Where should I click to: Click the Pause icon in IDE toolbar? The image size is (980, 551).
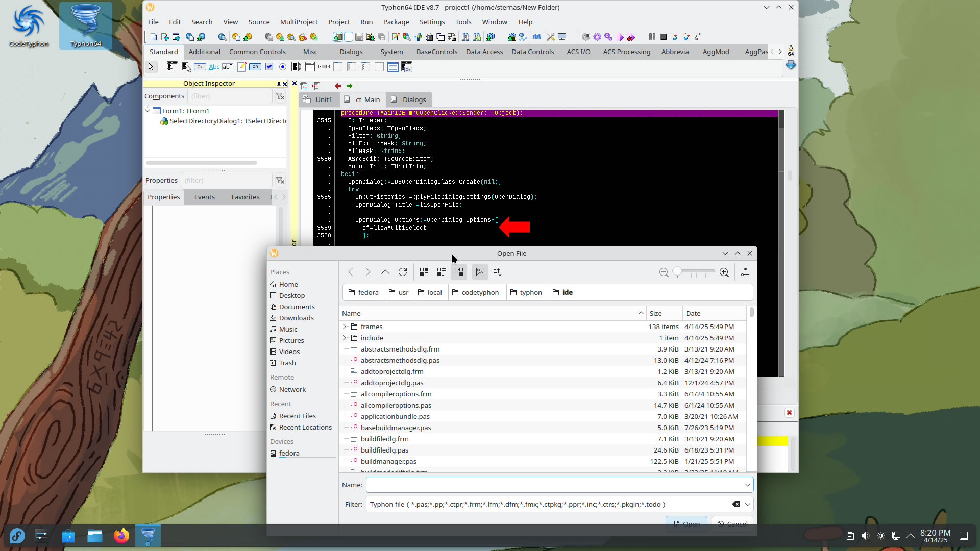coord(652,37)
